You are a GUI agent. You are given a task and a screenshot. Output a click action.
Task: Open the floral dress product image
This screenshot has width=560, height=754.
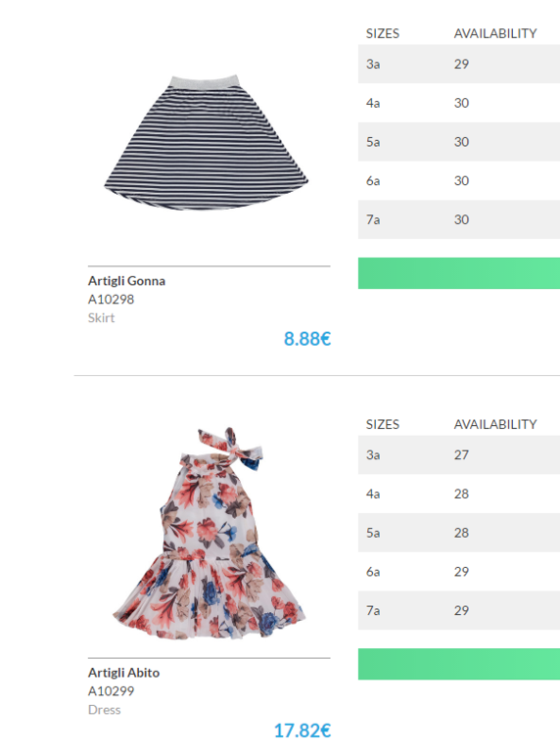click(210, 533)
